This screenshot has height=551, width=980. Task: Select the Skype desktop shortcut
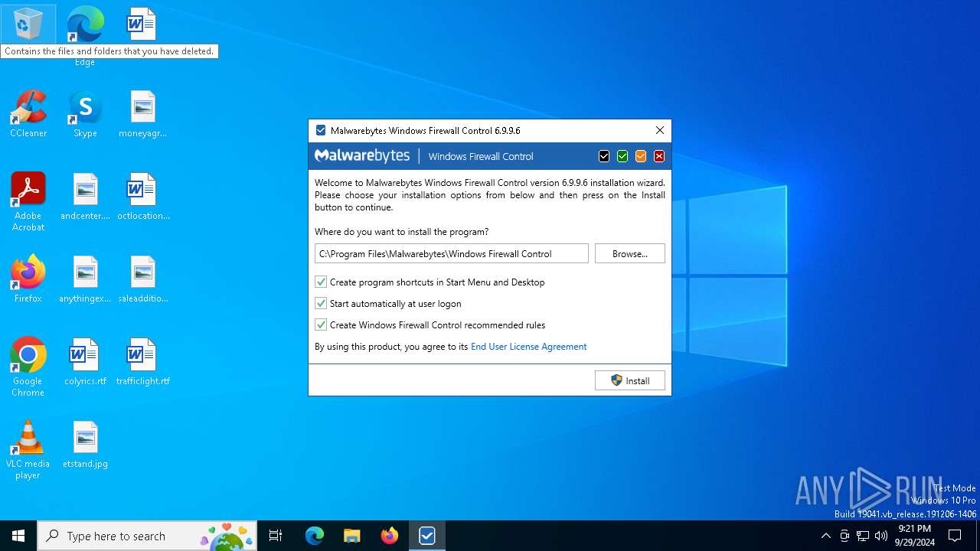[85, 115]
